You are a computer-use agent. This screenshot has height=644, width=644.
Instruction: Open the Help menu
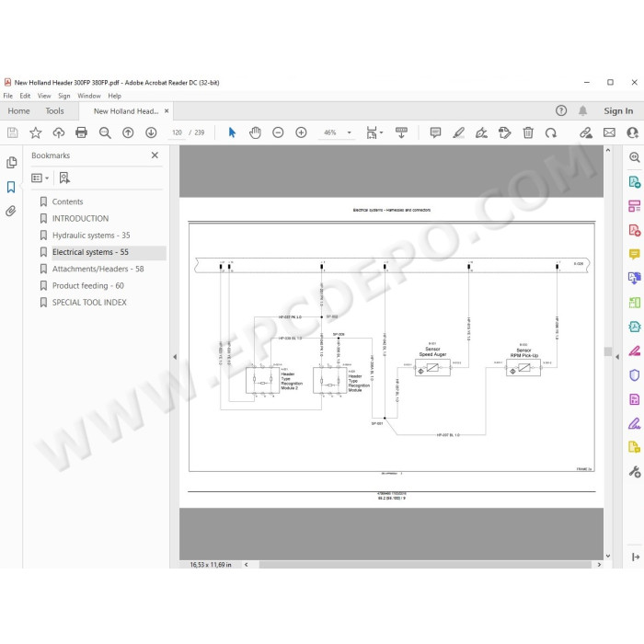[115, 96]
